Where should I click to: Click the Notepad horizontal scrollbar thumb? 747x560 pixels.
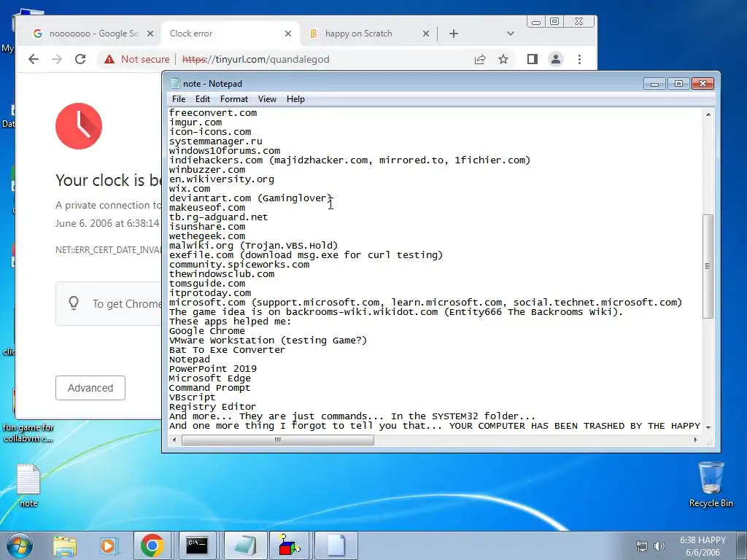coord(278,440)
